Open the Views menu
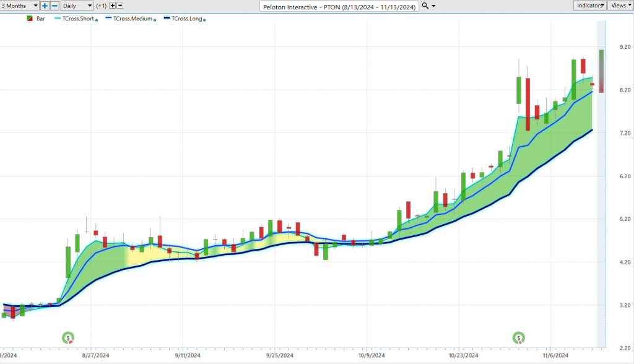The image size is (634, 364). (619, 6)
